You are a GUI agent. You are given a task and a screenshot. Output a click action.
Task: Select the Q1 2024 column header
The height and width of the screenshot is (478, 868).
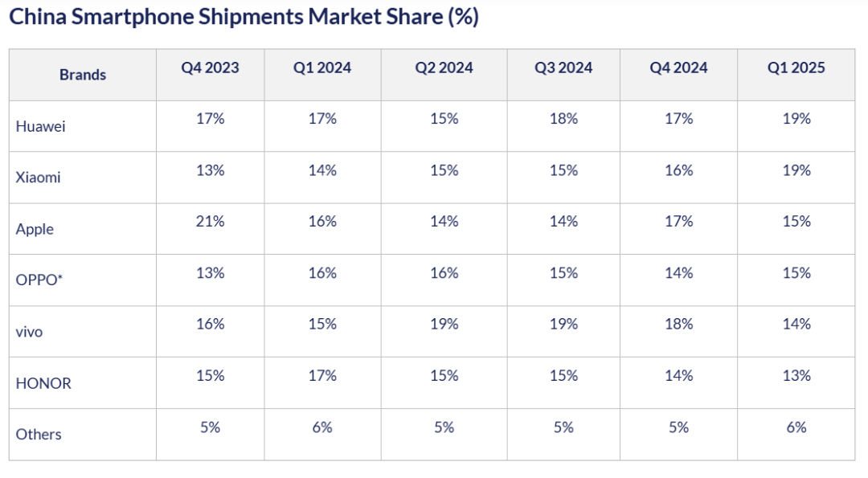(x=322, y=68)
